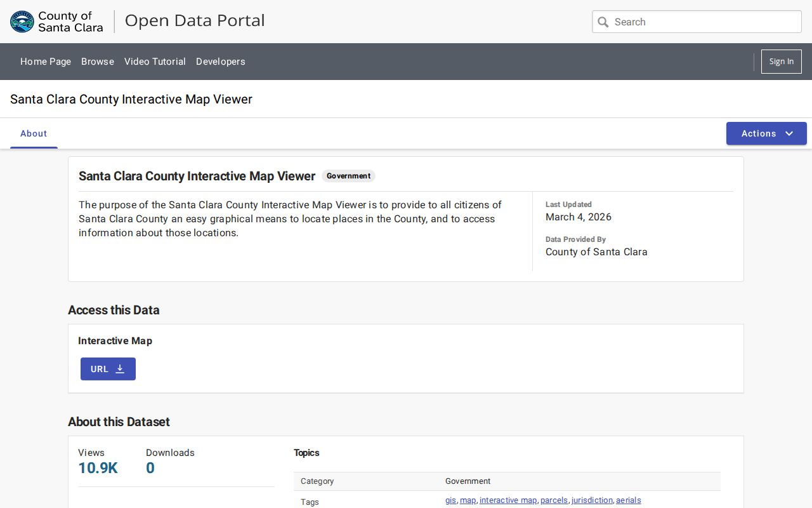Screen dimensions: 812x508
Task: Click the jurisdiction tag link
Action: 592,500
